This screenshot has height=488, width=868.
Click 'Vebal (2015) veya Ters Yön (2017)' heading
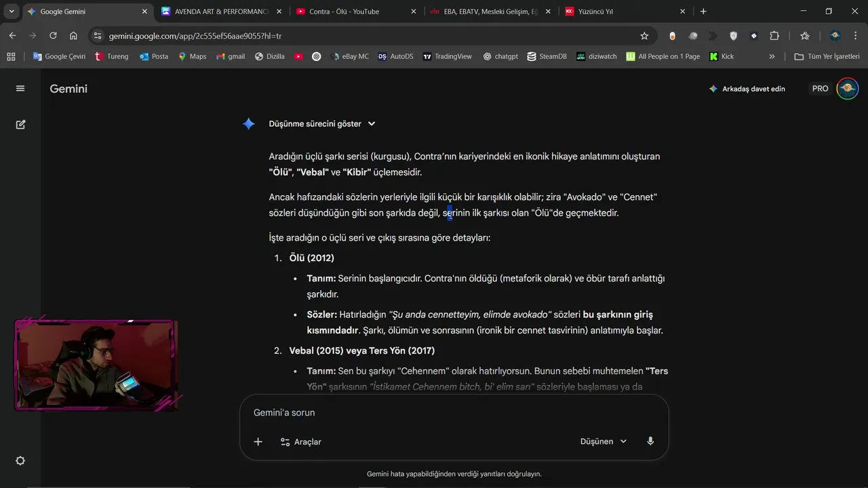coord(362,350)
